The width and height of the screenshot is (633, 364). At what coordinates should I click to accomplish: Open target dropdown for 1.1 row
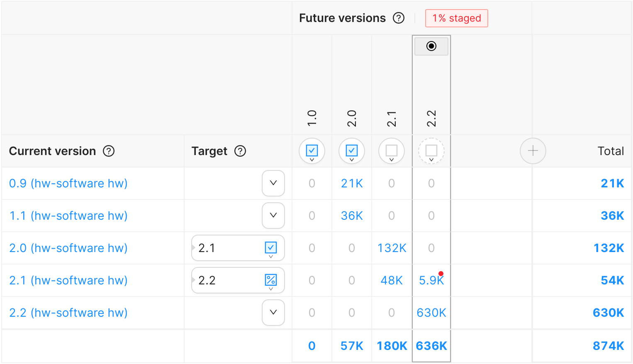(273, 216)
